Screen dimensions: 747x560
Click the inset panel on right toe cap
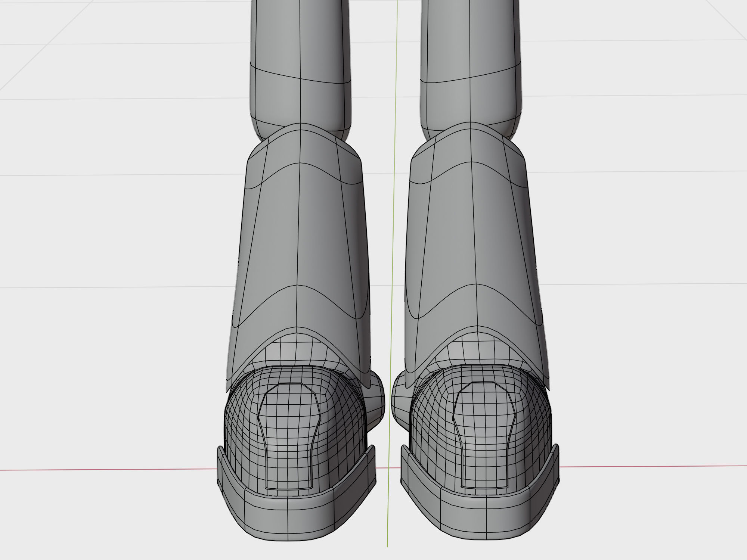[484, 435]
